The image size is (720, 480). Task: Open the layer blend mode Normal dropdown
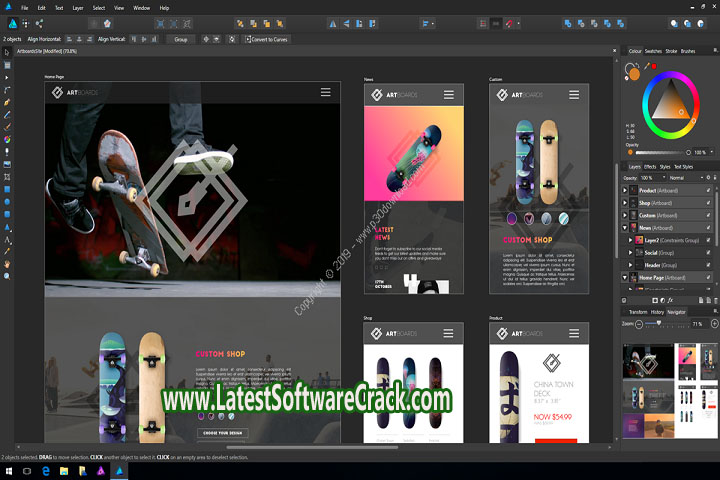(x=685, y=177)
